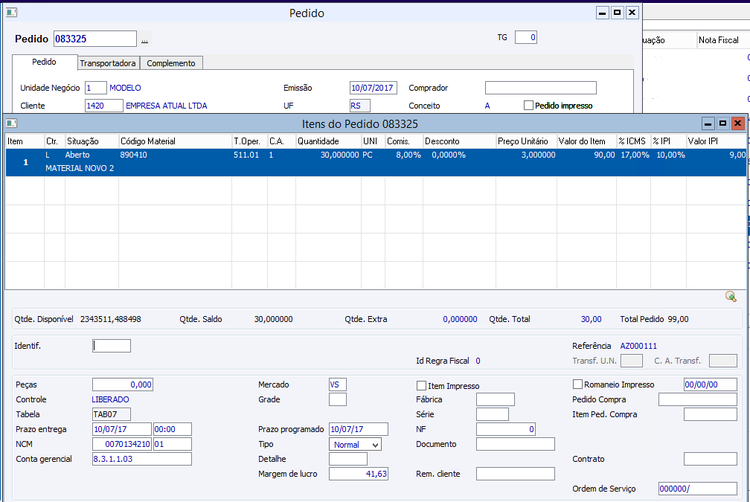
Task: Minimize the Itens do Pedido window
Action: pos(707,123)
